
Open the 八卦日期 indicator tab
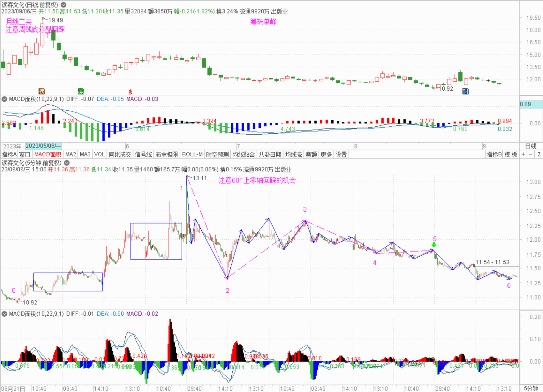(x=270, y=154)
